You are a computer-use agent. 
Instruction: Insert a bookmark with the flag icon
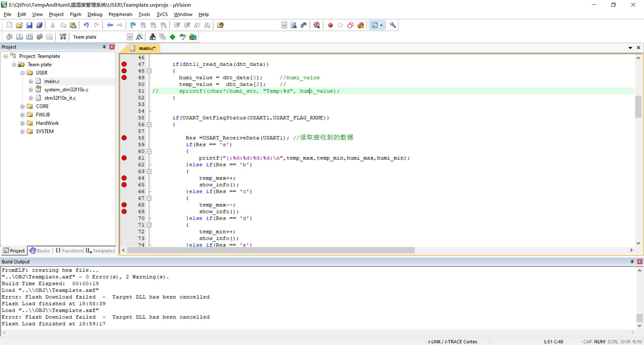[133, 25]
